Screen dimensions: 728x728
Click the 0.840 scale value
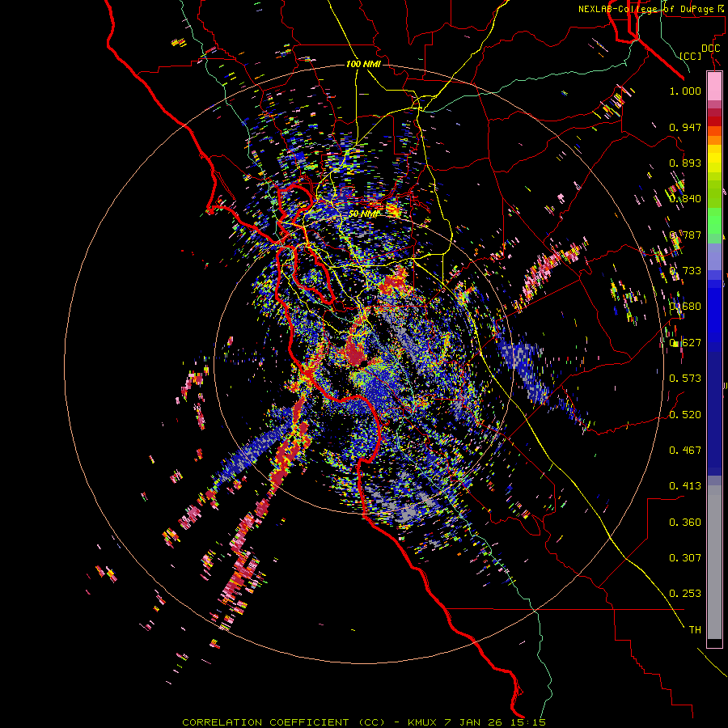pos(685,199)
